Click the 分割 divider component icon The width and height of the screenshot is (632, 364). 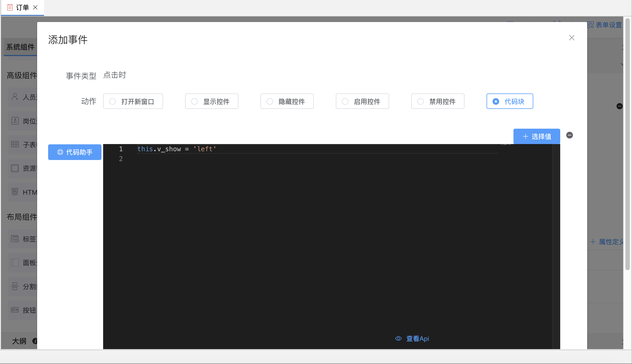point(15,286)
